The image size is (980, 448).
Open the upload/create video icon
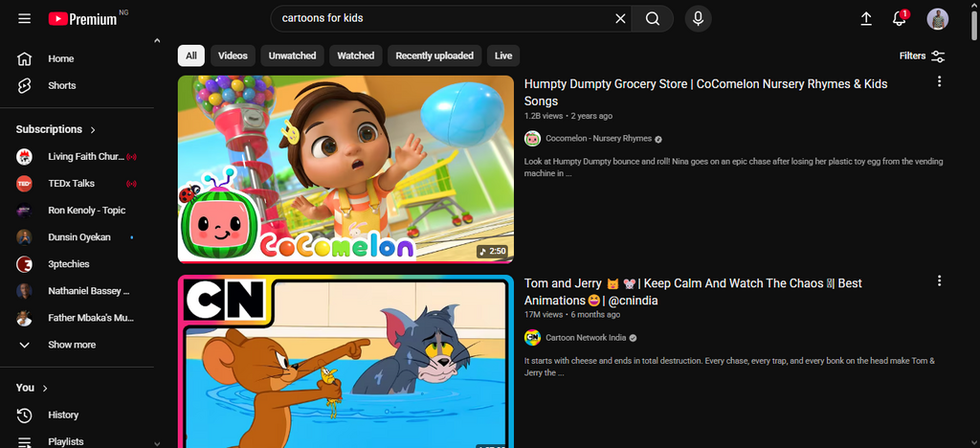click(866, 19)
